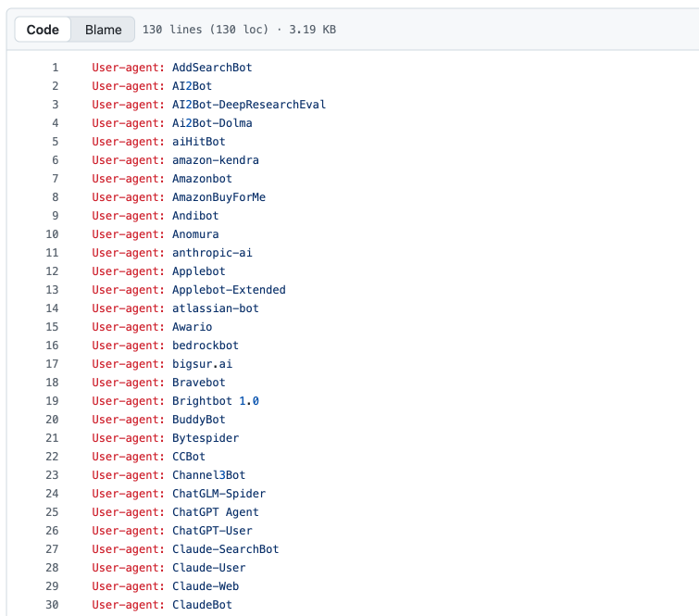The image size is (699, 616).
Task: Click the amazon-kendra entry text
Action: (x=216, y=160)
